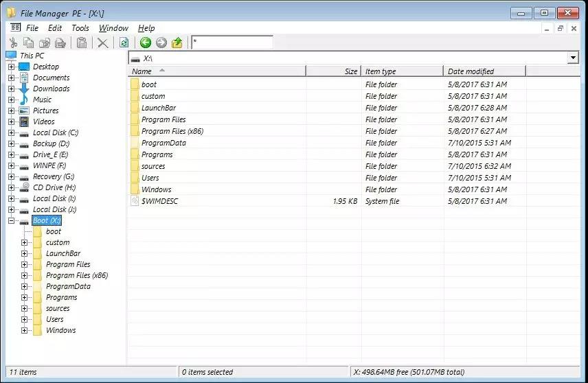Click the Copy toolbar icon
Image resolution: width=588 pixels, height=383 pixels.
click(x=28, y=43)
